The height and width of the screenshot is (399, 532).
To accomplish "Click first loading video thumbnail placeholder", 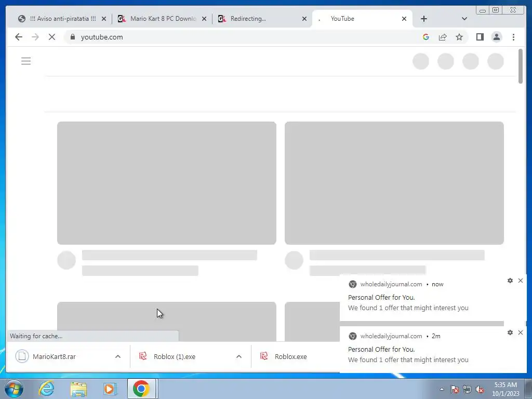I will (167, 183).
